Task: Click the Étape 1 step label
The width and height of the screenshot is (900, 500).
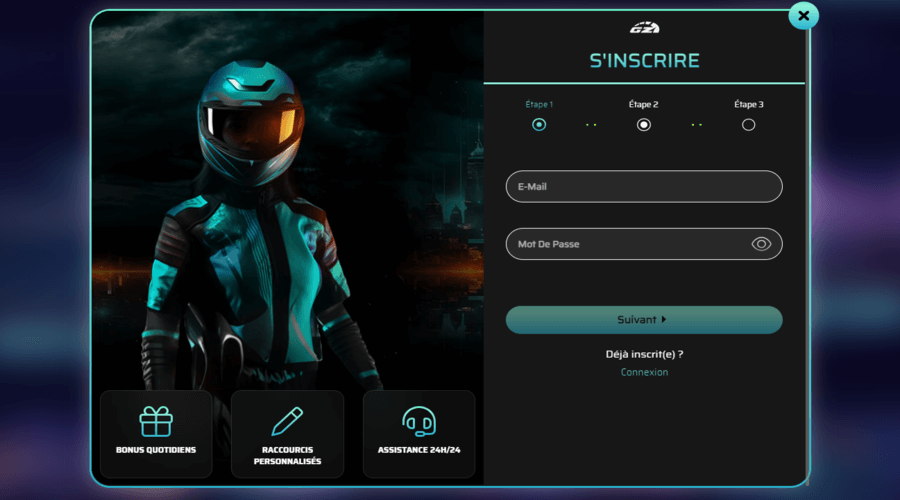Action: pos(539,104)
